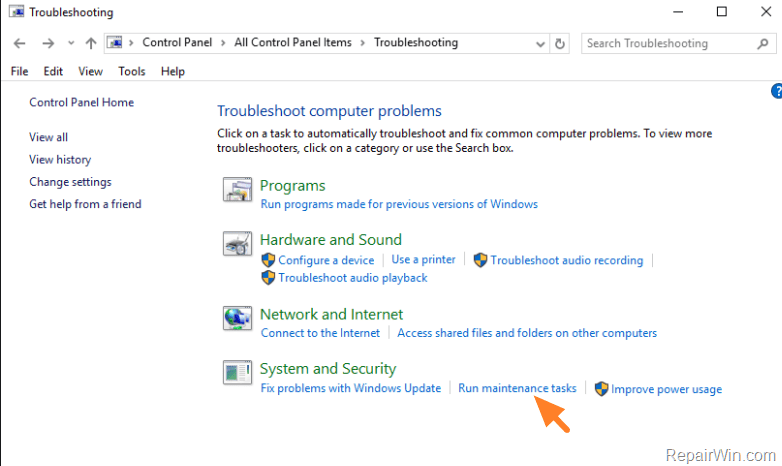Open Access shared files and folders link
Screen dimensions: 782x466
click(x=527, y=333)
